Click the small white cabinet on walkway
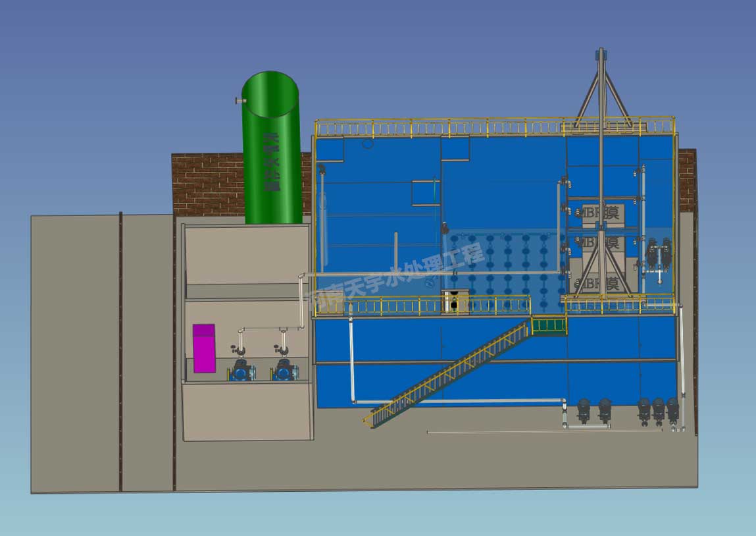 [x=453, y=301]
